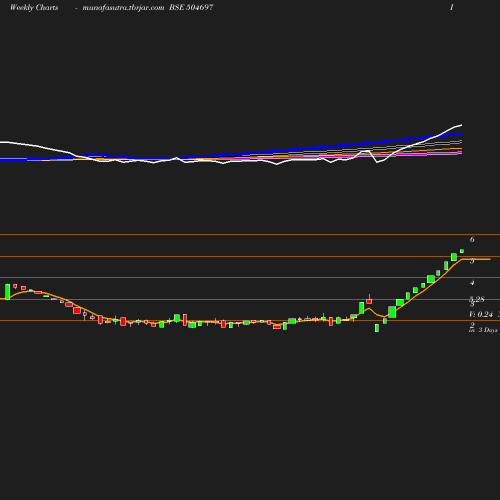This screenshot has width=500, height=500.
Task: Click the lone green candle dipping below the trough
Action: 377,328
